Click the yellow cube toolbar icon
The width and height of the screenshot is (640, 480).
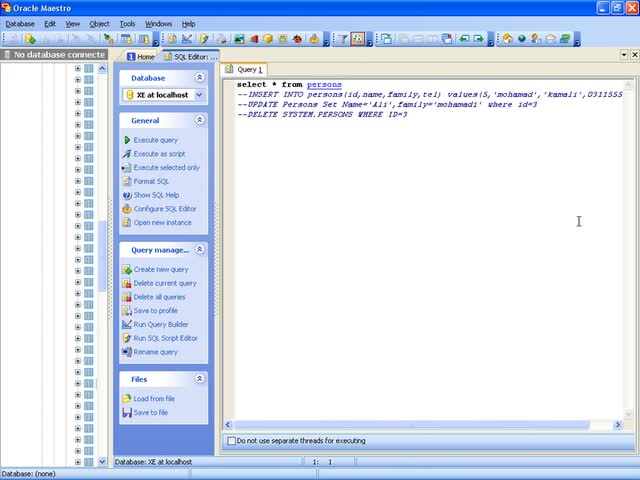pyautogui.click(x=268, y=39)
